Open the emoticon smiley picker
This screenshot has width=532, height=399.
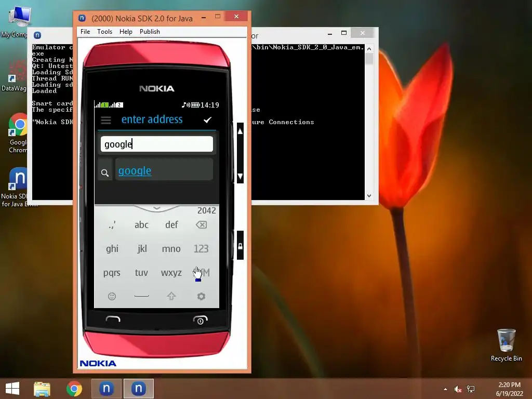[112, 297]
